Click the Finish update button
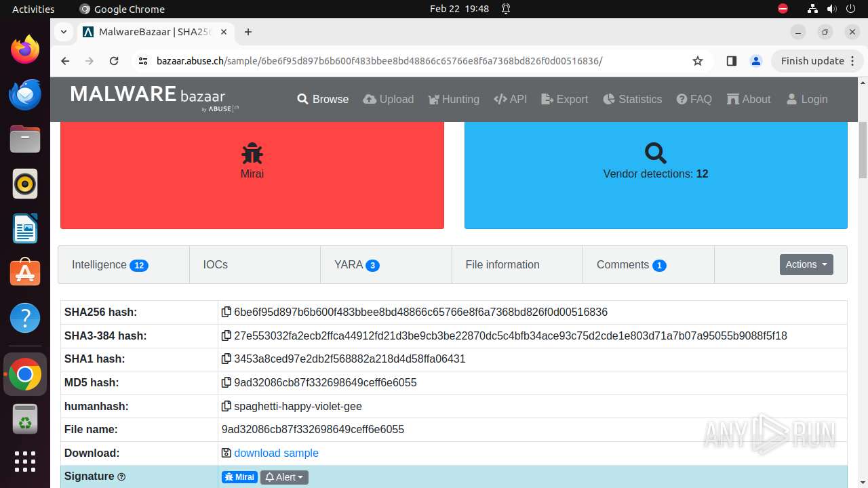The width and height of the screenshot is (868, 488). tap(817, 61)
